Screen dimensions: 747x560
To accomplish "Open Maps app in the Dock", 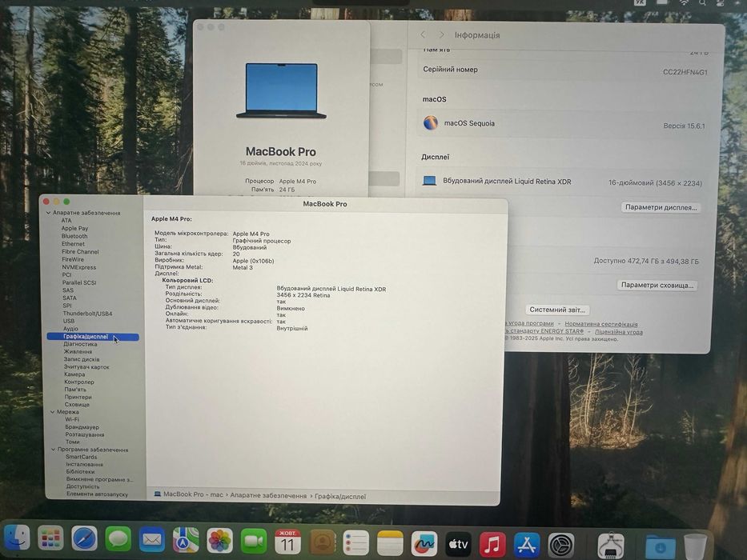I will pos(186,541).
